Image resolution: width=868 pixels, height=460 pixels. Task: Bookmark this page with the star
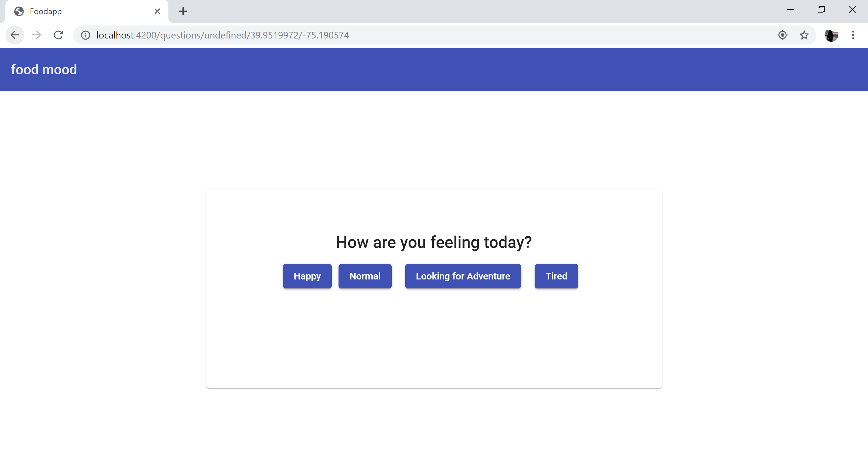pos(804,35)
